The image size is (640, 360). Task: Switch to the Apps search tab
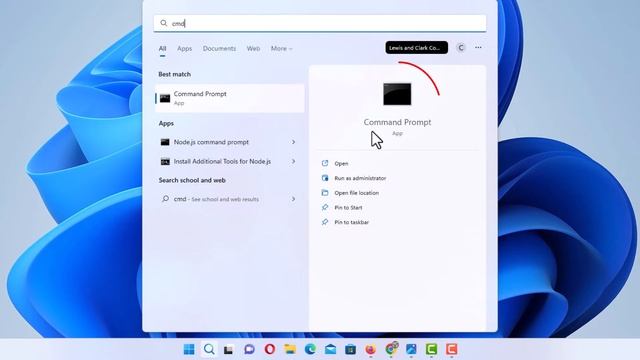coord(184,48)
